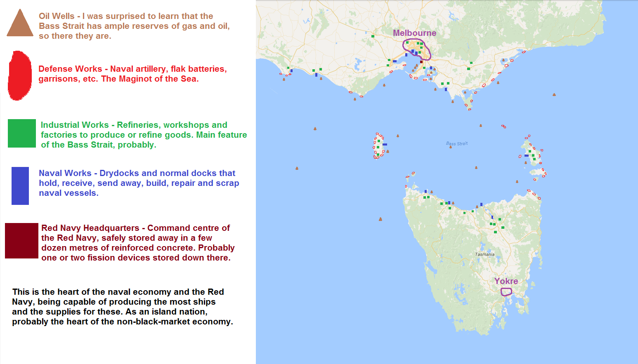The image size is (638, 364).
Task: Click the black summary paragraph about naval economy
Action: click(122, 307)
